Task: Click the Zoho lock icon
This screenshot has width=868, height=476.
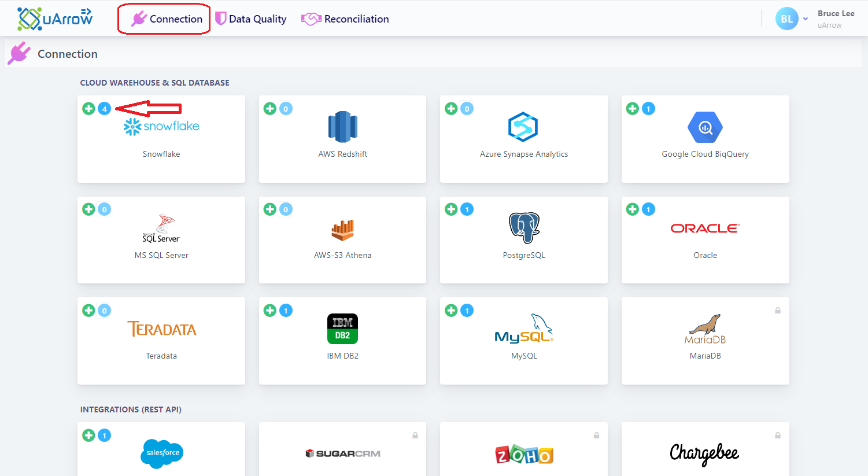Action: coord(596,436)
